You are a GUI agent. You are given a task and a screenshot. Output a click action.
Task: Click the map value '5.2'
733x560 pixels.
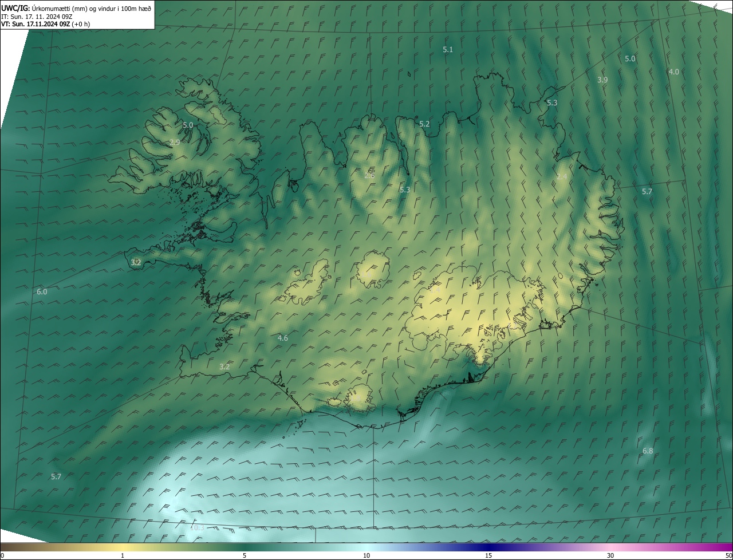coord(424,124)
